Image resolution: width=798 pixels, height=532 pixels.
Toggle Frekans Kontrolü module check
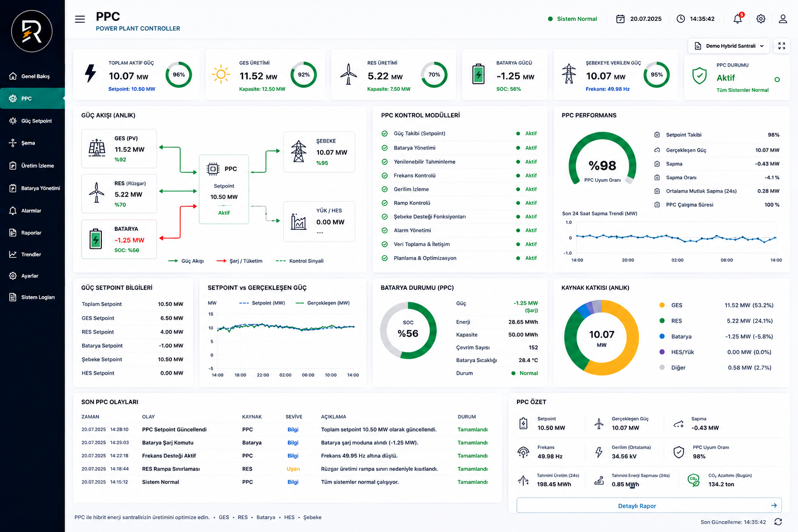(384, 176)
